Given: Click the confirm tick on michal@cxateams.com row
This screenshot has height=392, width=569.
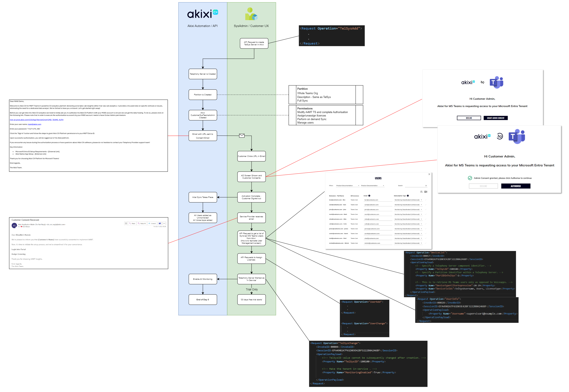Looking at the screenshot, I should tap(426, 243).
